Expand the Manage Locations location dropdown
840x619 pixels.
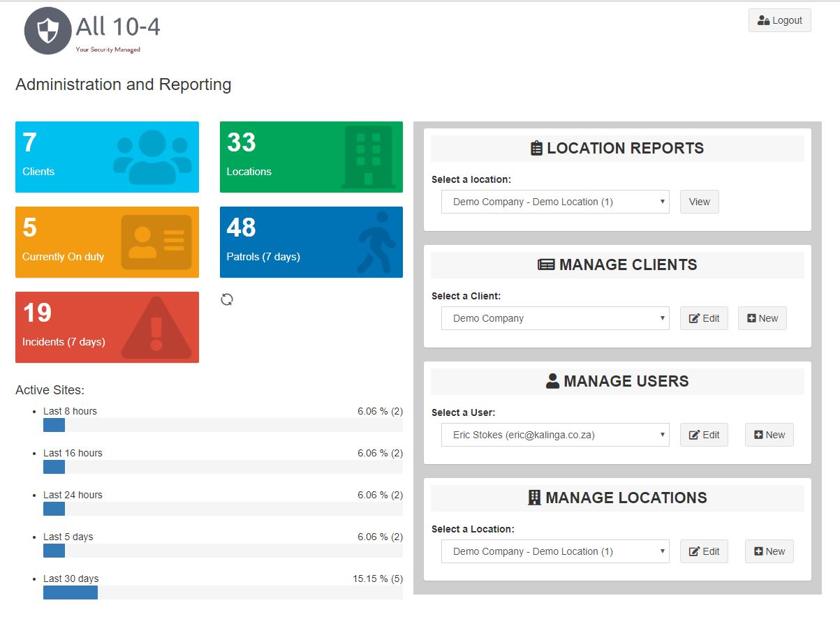pos(555,551)
